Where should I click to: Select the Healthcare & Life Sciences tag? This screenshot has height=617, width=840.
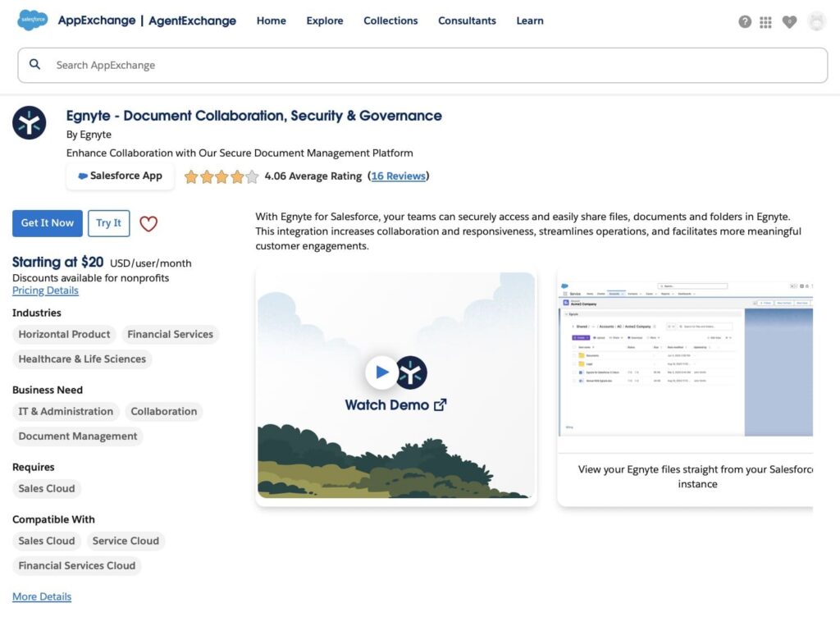coord(82,359)
